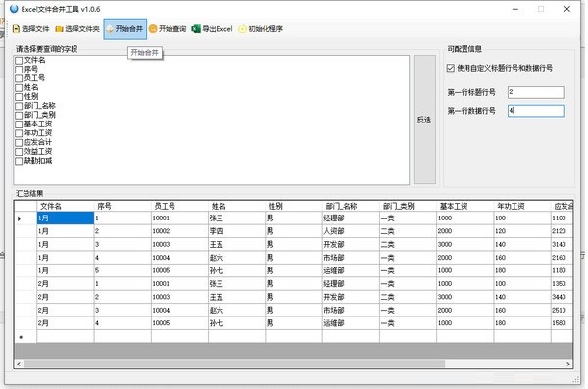Select the current row indicator arrow

(20, 219)
